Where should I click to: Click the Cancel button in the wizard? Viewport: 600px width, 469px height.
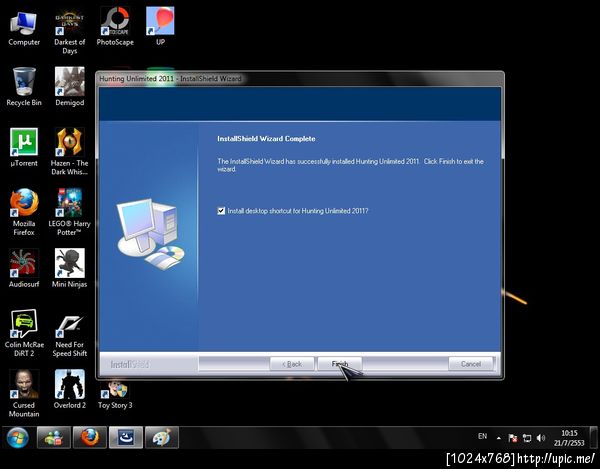[471, 364]
